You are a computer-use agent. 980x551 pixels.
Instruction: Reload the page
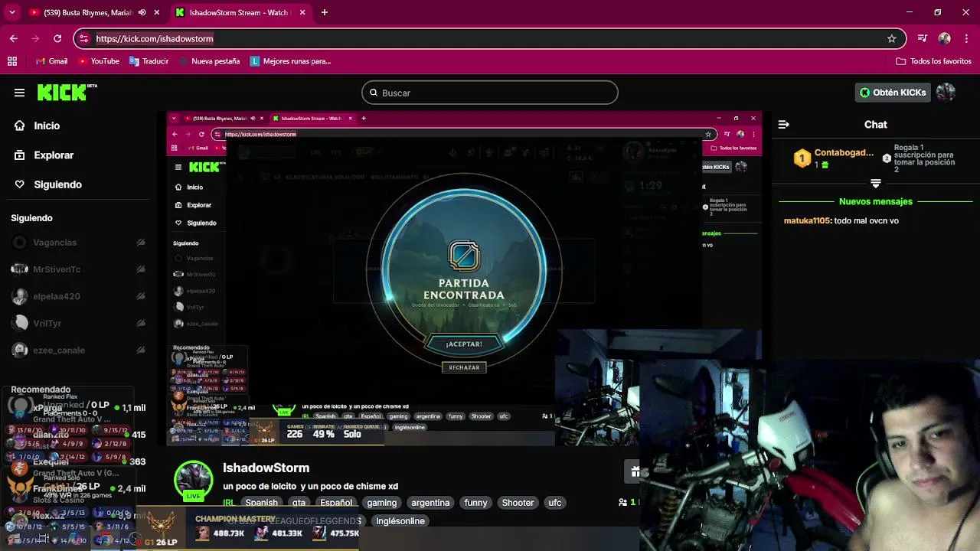point(57,38)
